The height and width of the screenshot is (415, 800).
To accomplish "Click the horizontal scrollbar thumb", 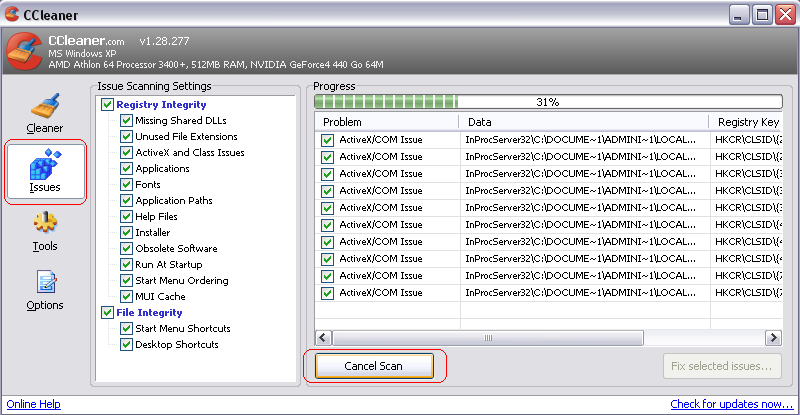I will 488,337.
